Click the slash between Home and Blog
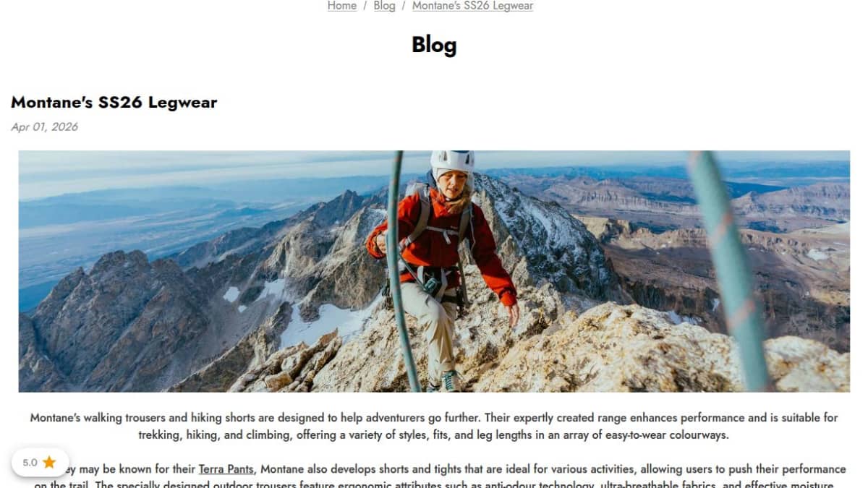Screen dimensions: 868x488 [365, 6]
